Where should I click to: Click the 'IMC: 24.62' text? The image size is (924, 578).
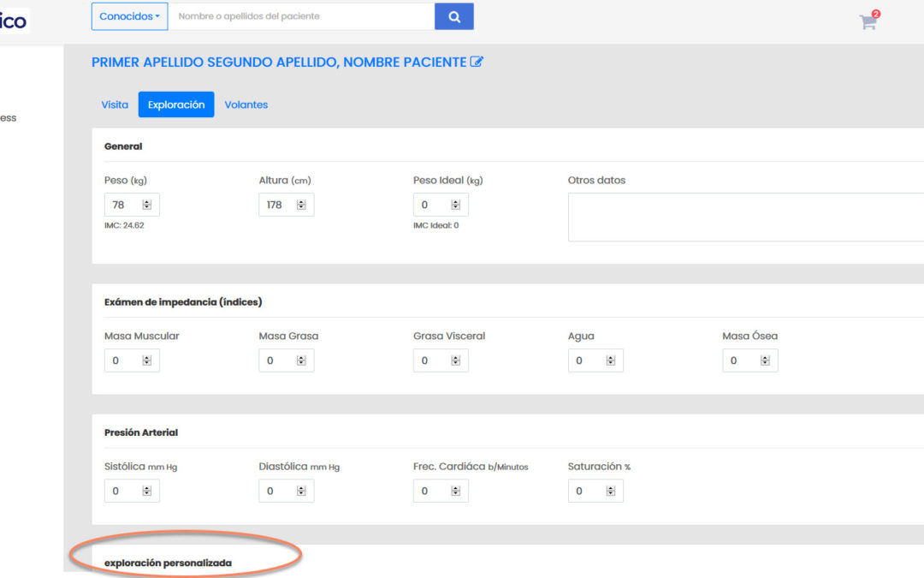tap(124, 225)
